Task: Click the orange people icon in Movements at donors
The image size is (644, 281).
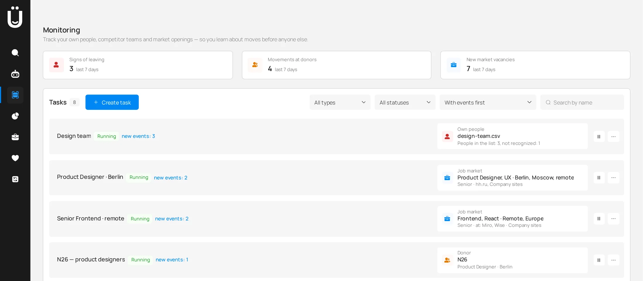Action: (x=255, y=65)
